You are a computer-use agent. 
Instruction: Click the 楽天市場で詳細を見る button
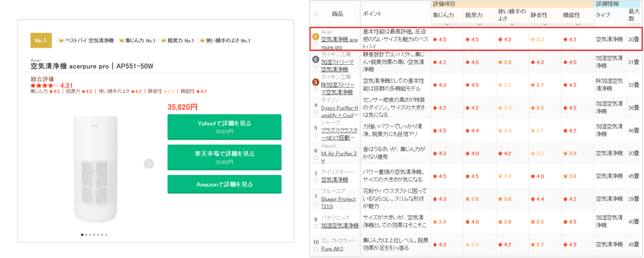point(224,158)
